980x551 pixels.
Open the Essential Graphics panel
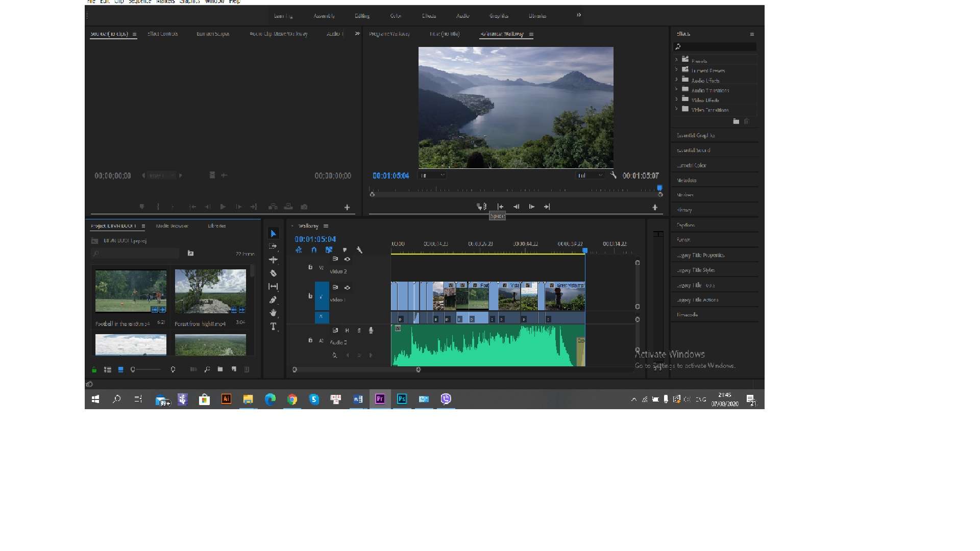(x=696, y=136)
